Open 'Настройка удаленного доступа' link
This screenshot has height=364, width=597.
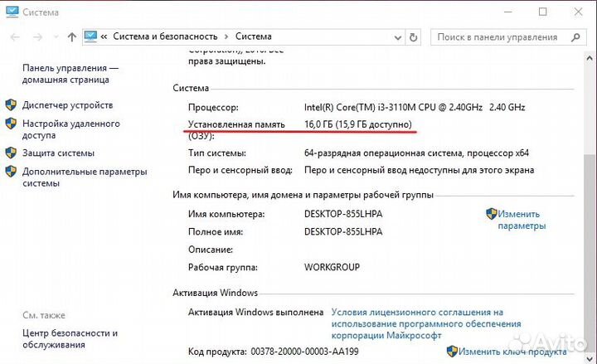(71, 129)
